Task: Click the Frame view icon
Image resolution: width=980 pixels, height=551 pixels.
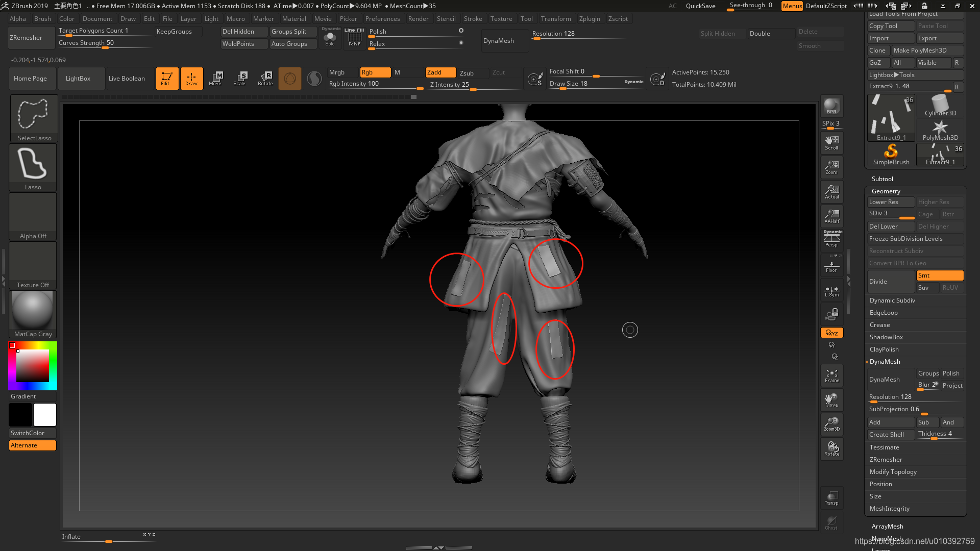Action: click(831, 376)
